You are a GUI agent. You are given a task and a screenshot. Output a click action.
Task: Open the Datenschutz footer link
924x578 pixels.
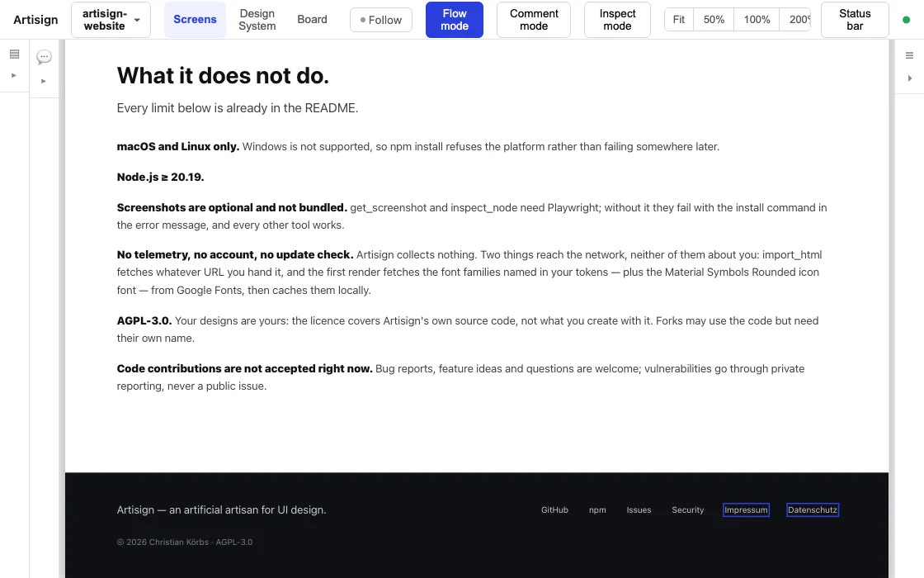tap(813, 510)
